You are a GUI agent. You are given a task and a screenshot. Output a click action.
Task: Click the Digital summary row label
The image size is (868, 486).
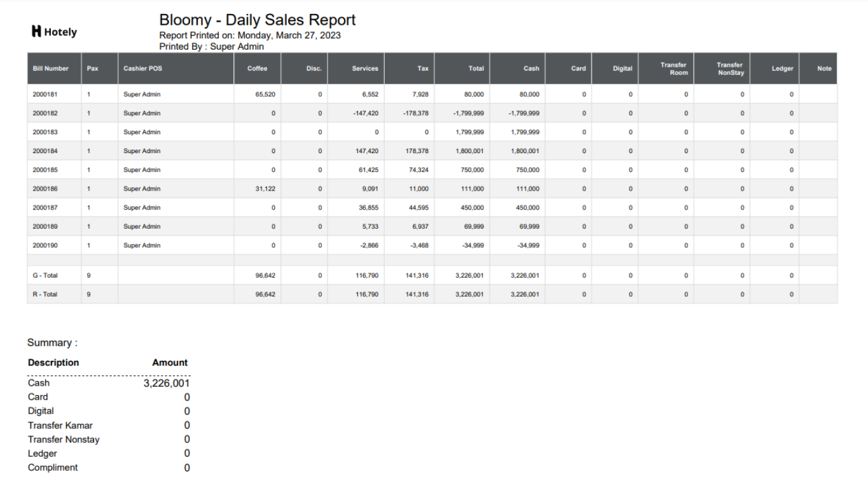(41, 411)
